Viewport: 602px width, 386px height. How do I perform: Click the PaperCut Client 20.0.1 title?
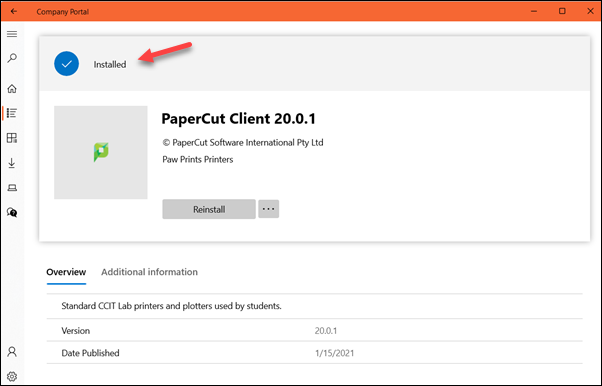(238, 119)
